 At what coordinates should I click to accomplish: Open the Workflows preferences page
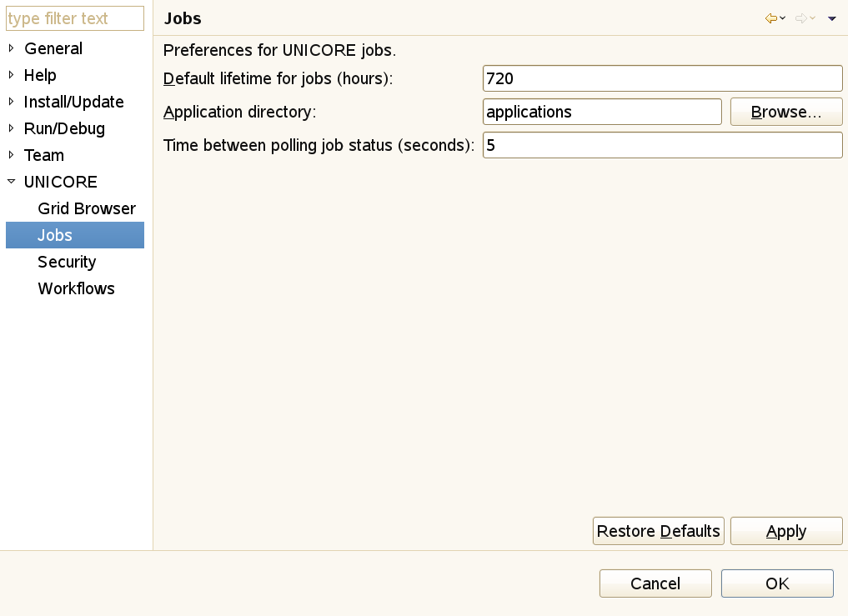[76, 288]
